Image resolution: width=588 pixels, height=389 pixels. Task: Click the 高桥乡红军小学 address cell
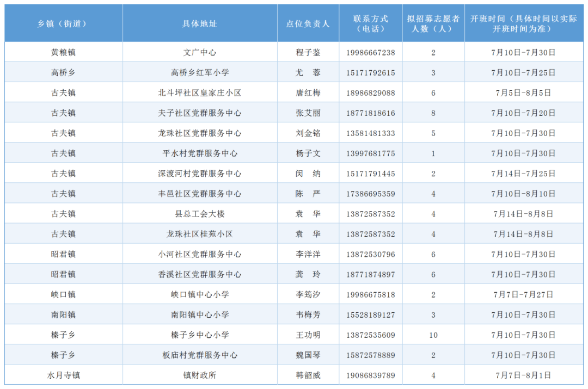(198, 72)
